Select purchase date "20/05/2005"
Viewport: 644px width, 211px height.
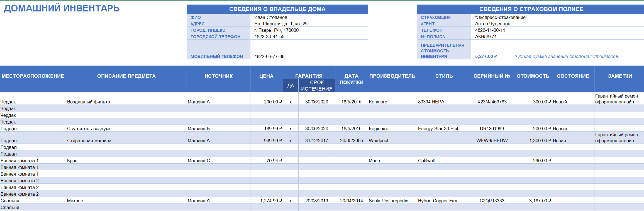(x=352, y=138)
